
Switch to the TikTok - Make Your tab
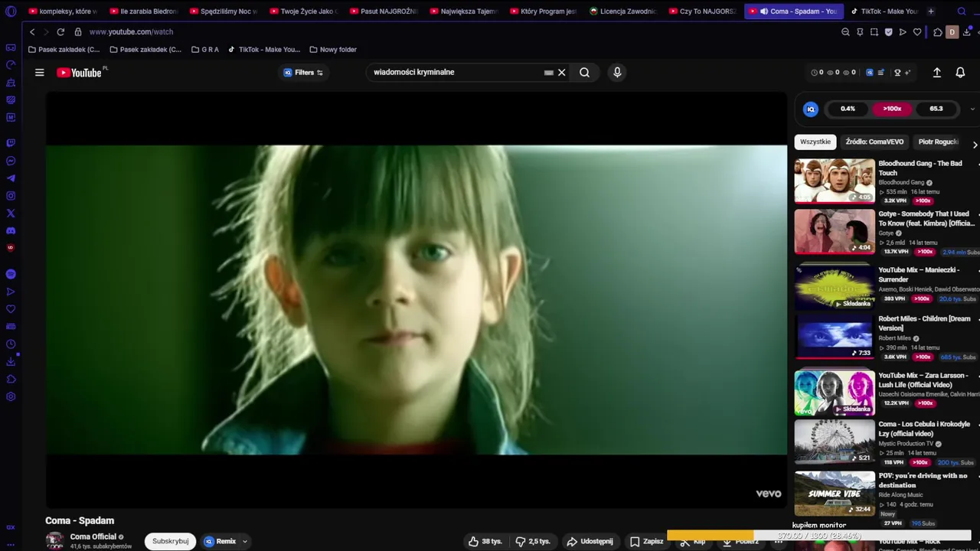click(883, 11)
